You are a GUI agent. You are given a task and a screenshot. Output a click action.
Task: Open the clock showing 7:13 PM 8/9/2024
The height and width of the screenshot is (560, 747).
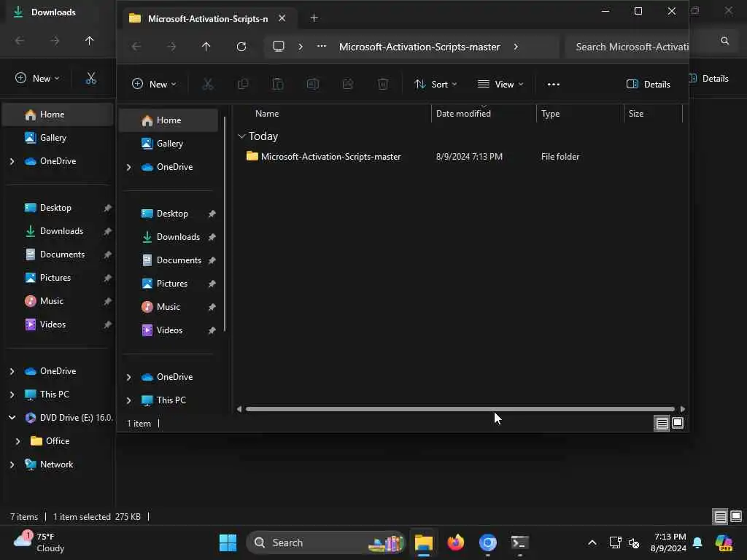669,542
